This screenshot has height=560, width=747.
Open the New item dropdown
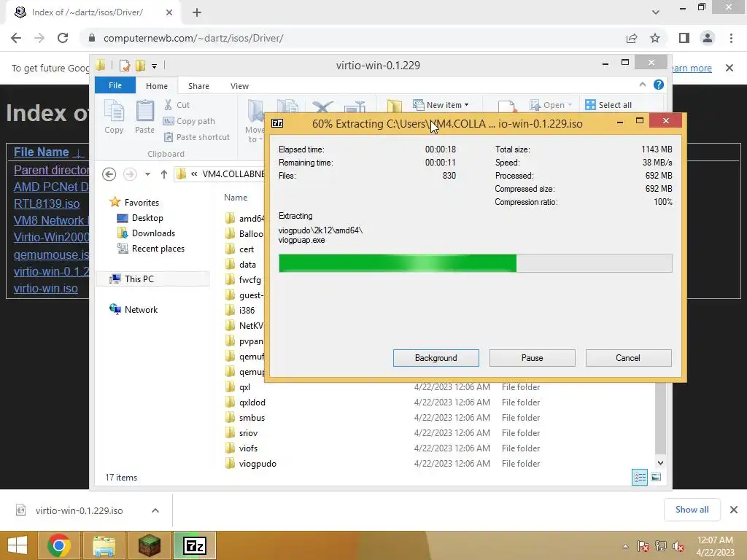pyautogui.click(x=441, y=105)
